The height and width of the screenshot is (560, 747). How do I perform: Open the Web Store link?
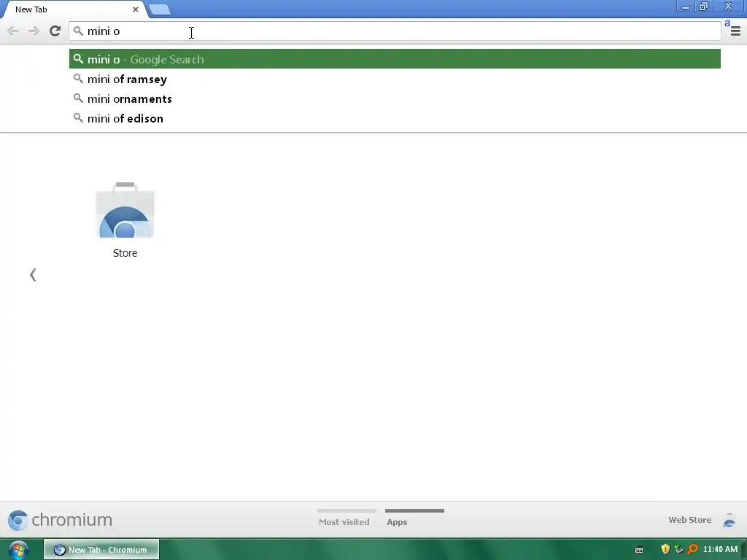pos(690,520)
